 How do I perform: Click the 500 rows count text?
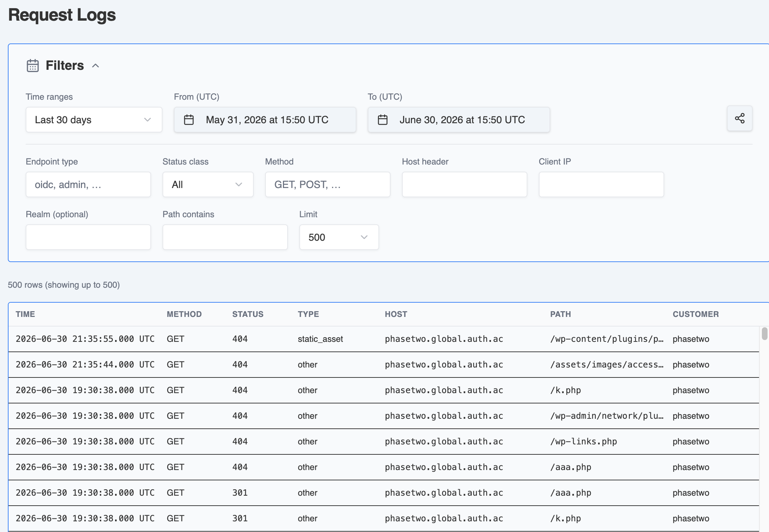(64, 285)
